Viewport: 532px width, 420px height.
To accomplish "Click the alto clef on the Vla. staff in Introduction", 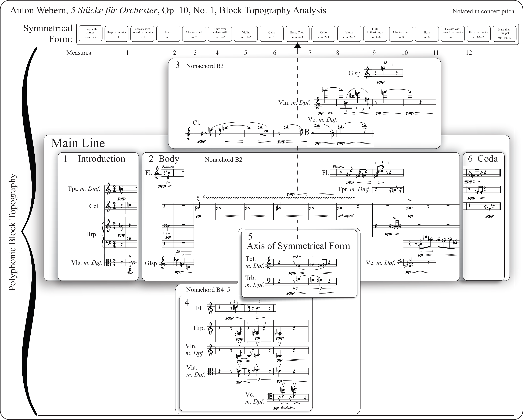I will [108, 263].
